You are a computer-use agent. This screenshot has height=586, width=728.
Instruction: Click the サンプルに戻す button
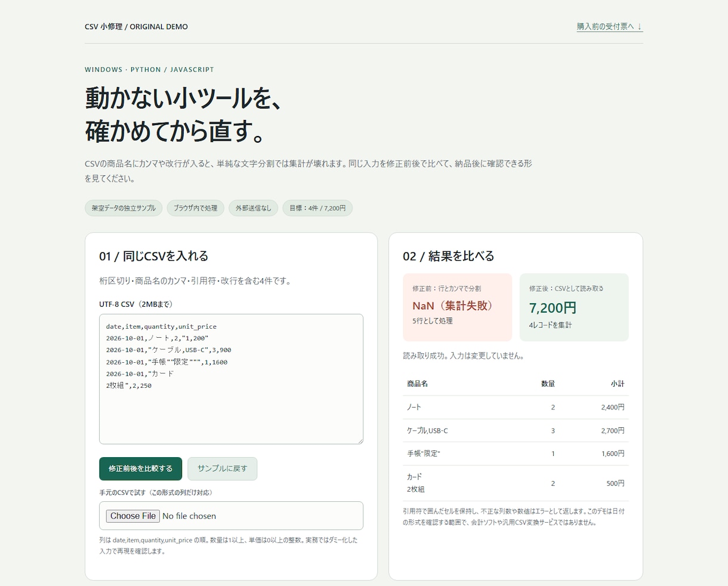pos(222,468)
